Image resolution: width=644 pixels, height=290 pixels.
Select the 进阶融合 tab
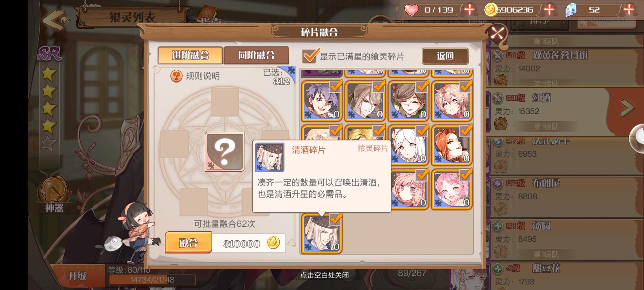[190, 55]
